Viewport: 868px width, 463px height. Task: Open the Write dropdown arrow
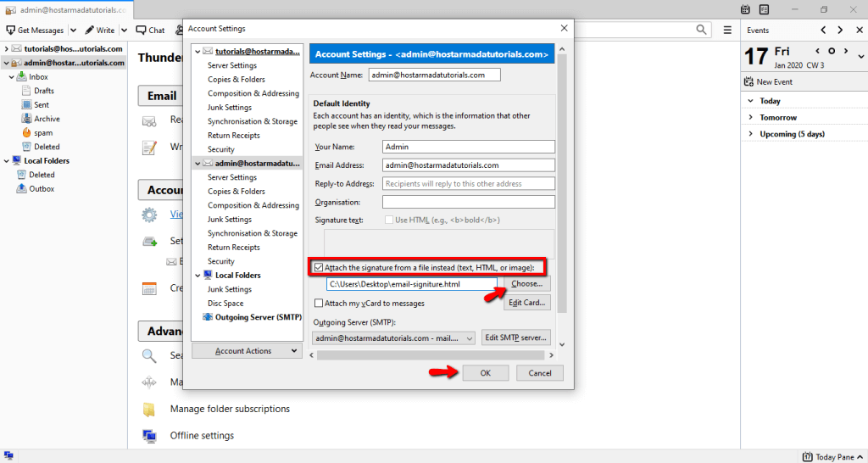(124, 31)
